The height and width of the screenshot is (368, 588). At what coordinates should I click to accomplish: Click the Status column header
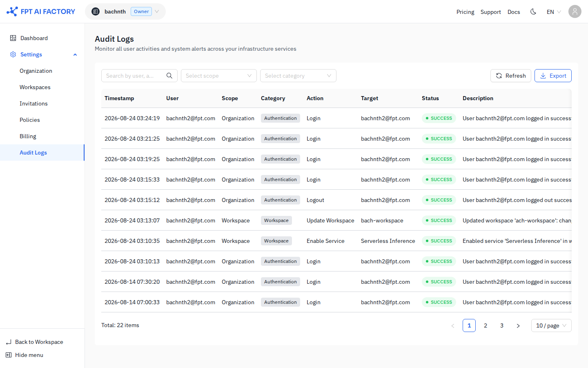click(430, 98)
